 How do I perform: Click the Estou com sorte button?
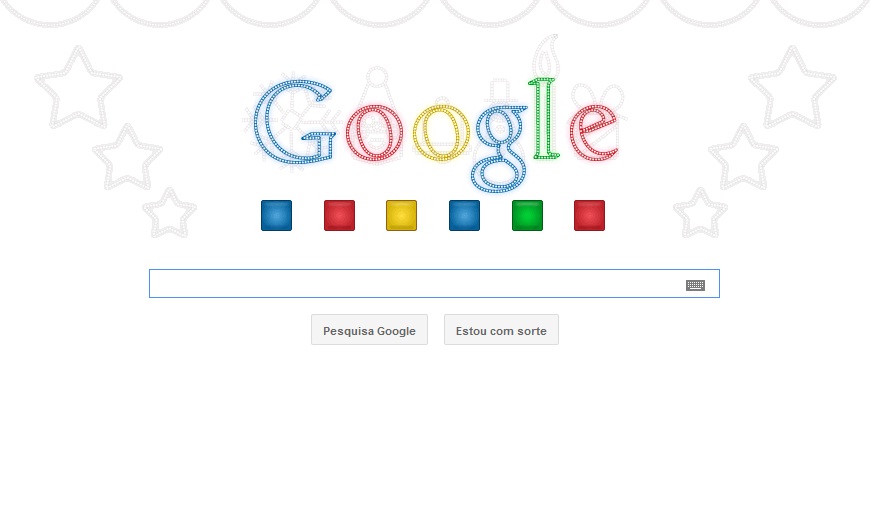tap(501, 329)
